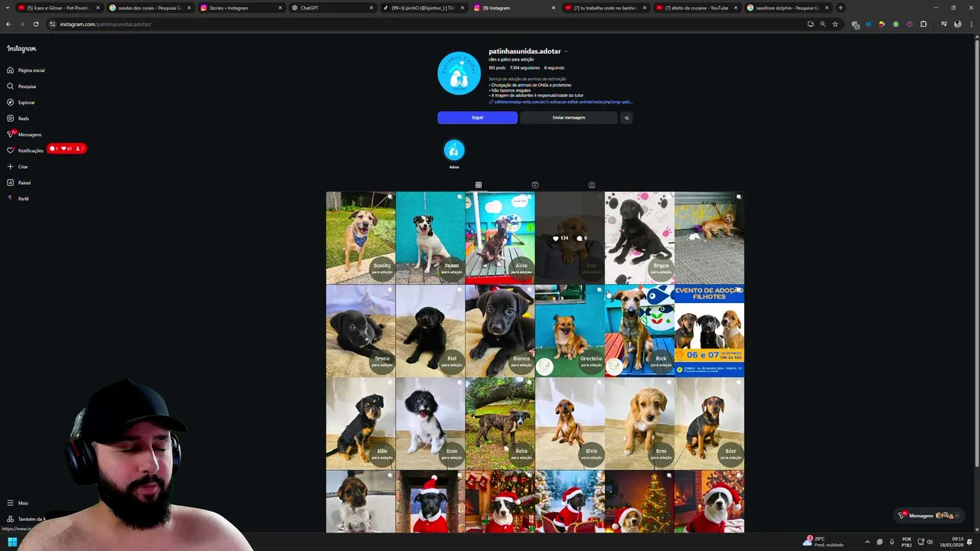Show hidden system tray icons
This screenshot has height=551, width=980.
click(867, 542)
